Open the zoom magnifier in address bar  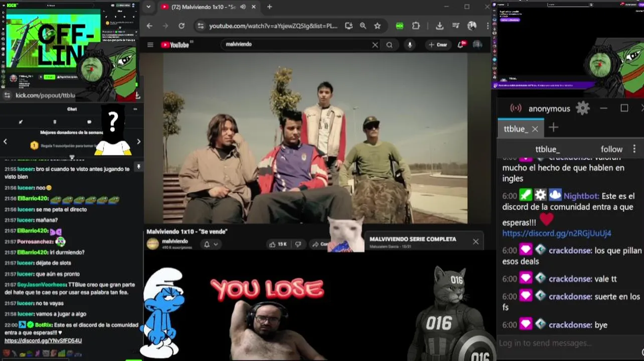(x=363, y=26)
